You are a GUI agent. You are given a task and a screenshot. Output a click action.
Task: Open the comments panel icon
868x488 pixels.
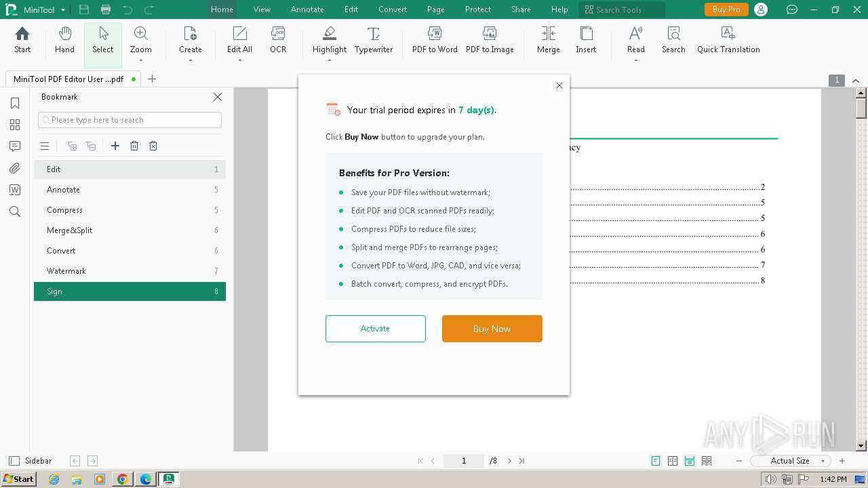(x=15, y=146)
